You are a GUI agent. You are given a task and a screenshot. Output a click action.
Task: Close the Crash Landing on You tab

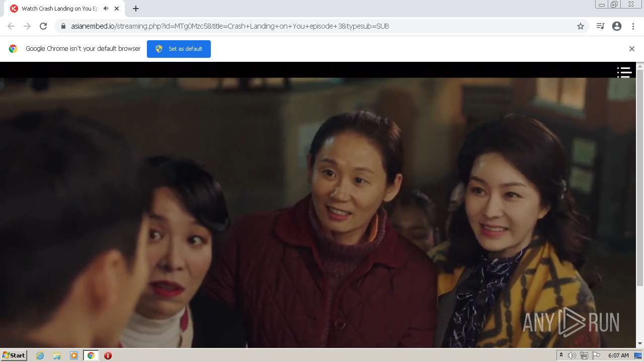click(117, 9)
